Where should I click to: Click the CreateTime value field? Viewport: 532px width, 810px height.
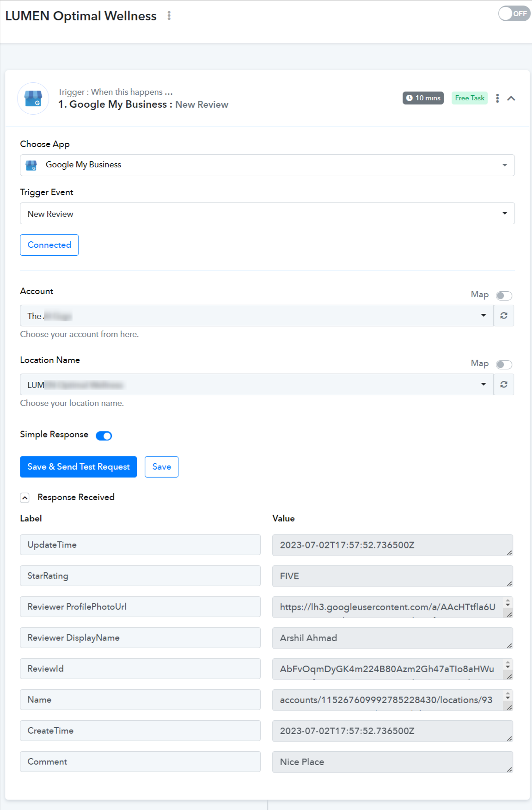392,731
